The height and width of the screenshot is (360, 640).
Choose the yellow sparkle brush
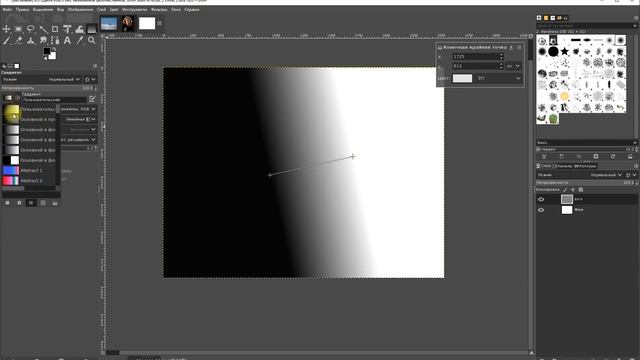pyautogui.click(x=564, y=96)
